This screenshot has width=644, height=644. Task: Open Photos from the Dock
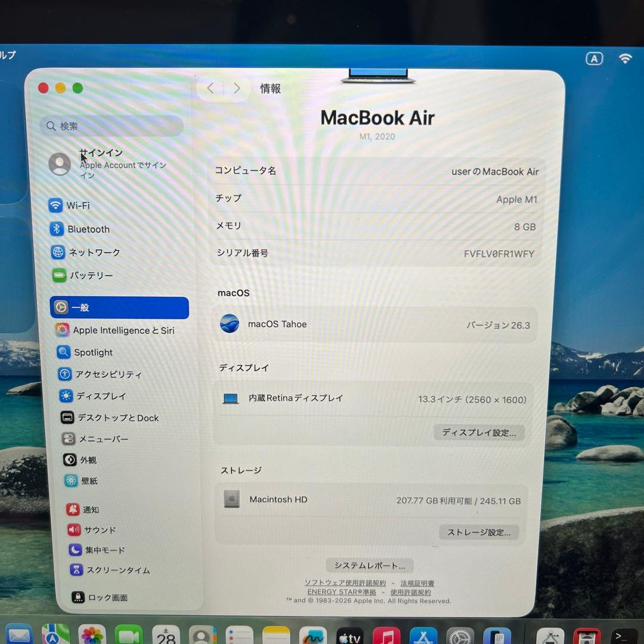[x=92, y=634]
